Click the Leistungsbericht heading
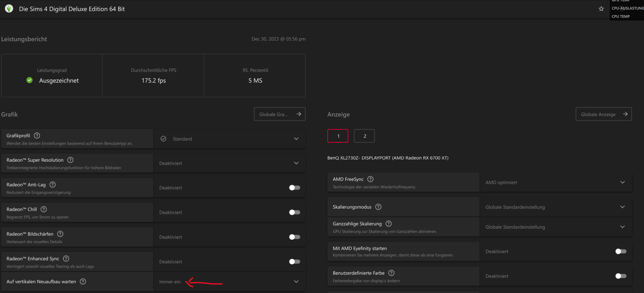This screenshot has width=644, height=293. click(x=24, y=39)
